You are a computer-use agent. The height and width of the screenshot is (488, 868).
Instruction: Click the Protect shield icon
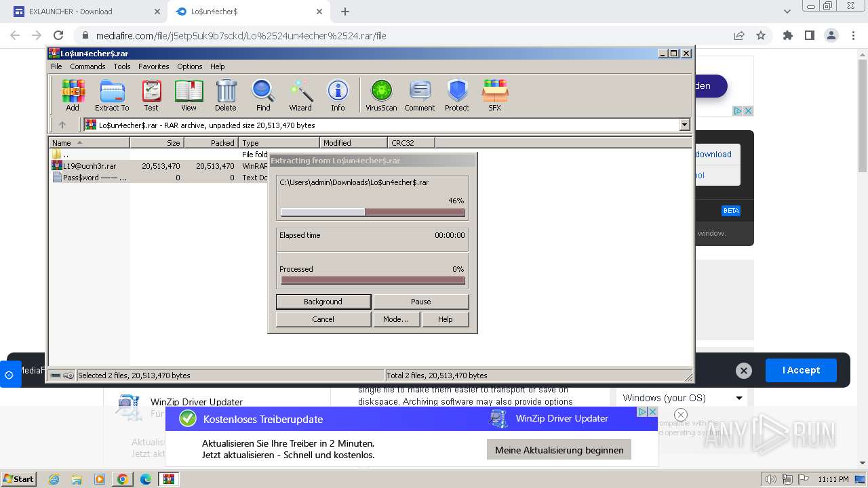point(457,96)
